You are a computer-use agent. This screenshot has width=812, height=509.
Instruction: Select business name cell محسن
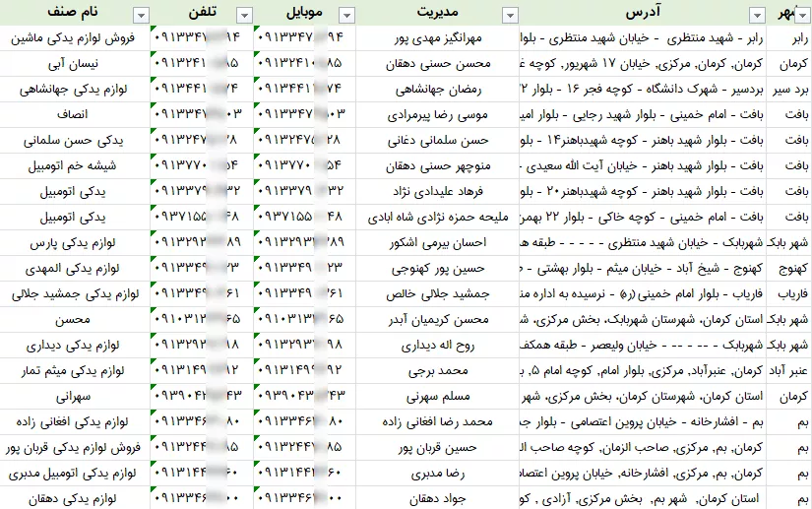[x=75, y=320]
